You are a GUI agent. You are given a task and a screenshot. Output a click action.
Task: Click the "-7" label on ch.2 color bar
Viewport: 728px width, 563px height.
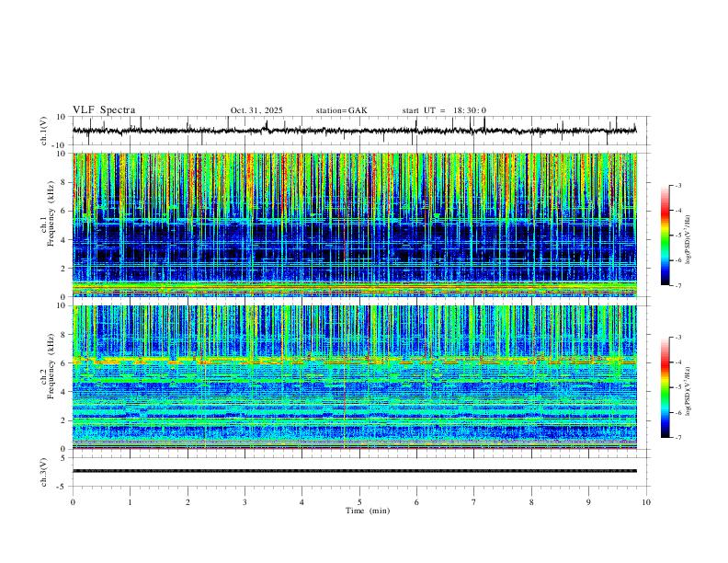[677, 438]
